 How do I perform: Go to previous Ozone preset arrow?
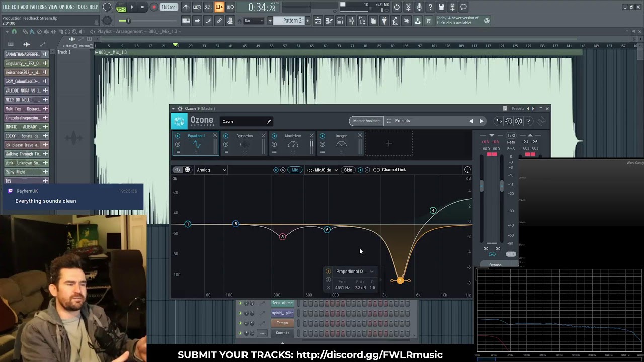point(471,121)
